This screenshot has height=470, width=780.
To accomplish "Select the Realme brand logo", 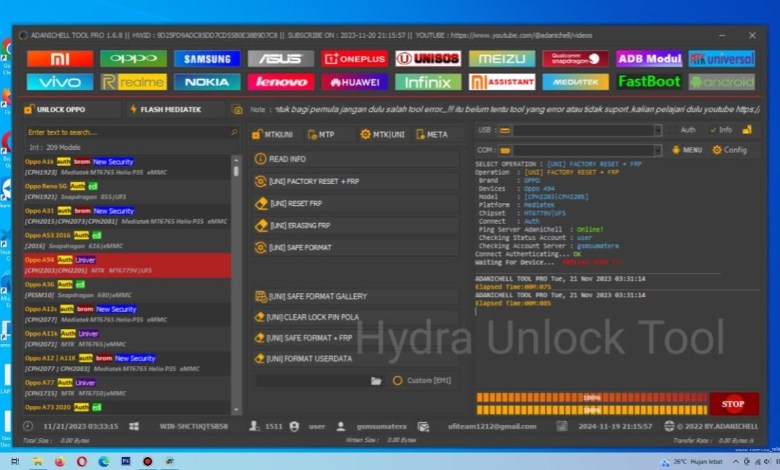I will (133, 82).
